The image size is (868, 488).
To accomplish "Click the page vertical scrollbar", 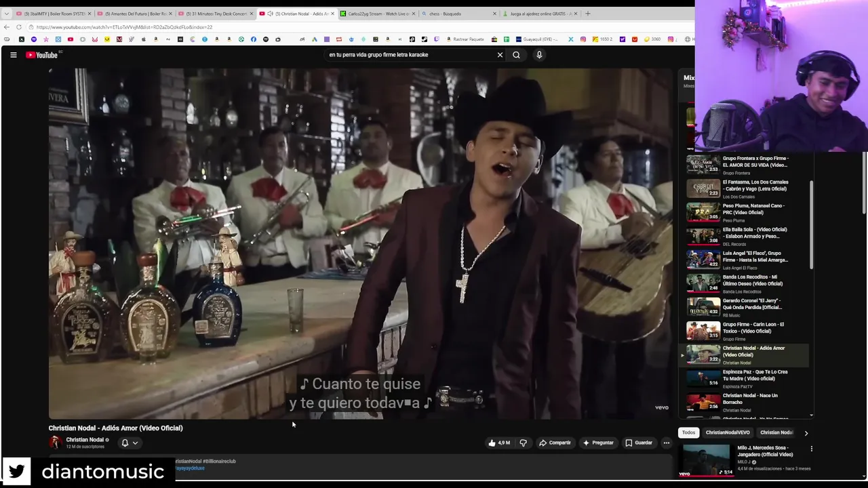I will 864,183.
